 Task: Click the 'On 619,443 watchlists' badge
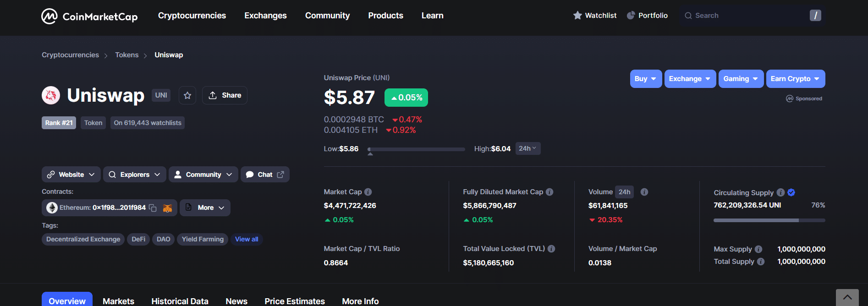[x=148, y=123]
